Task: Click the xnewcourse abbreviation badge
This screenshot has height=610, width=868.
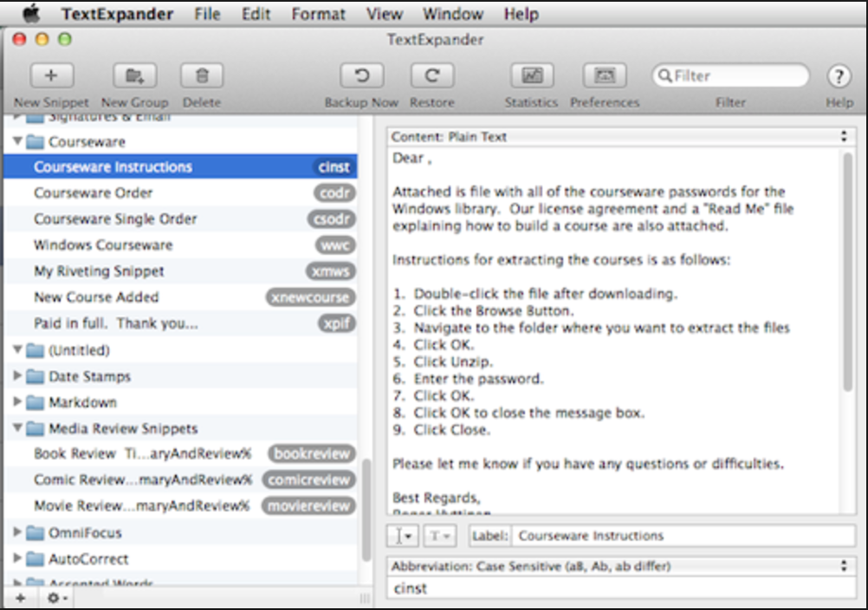Action: pyautogui.click(x=310, y=297)
